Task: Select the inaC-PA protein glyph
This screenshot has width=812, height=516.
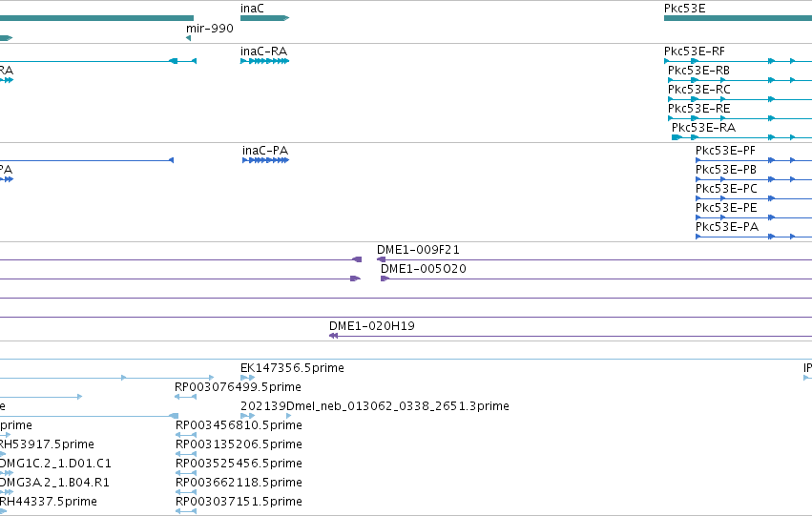Action: (265, 160)
